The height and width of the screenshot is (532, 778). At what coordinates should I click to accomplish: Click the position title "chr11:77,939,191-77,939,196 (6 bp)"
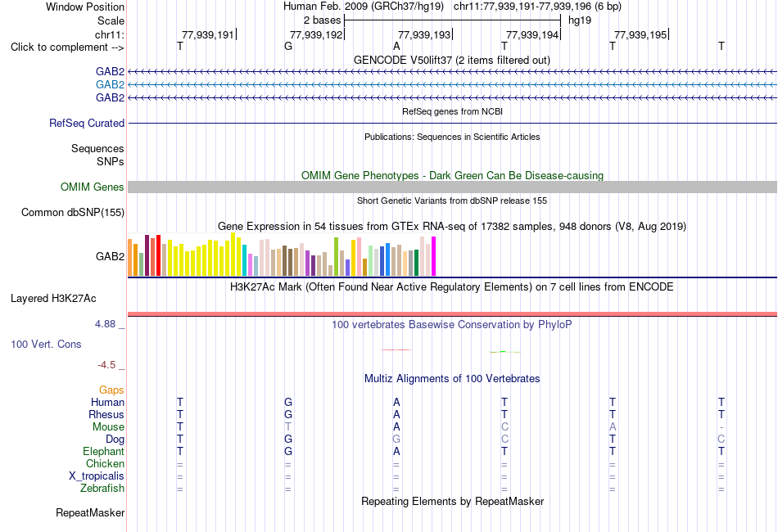pos(537,7)
